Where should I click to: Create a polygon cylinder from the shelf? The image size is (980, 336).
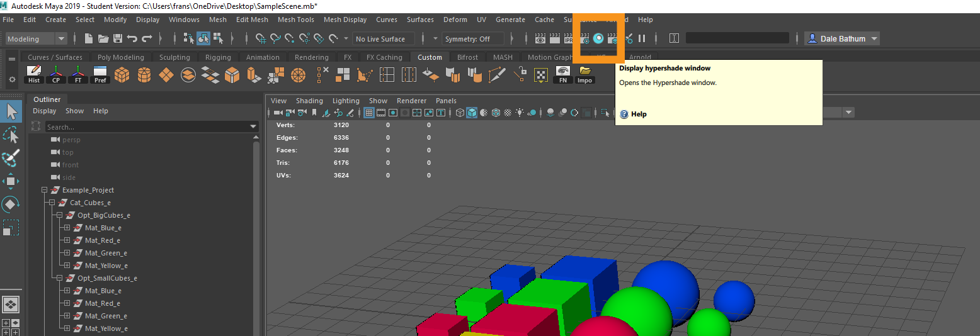coord(144,75)
